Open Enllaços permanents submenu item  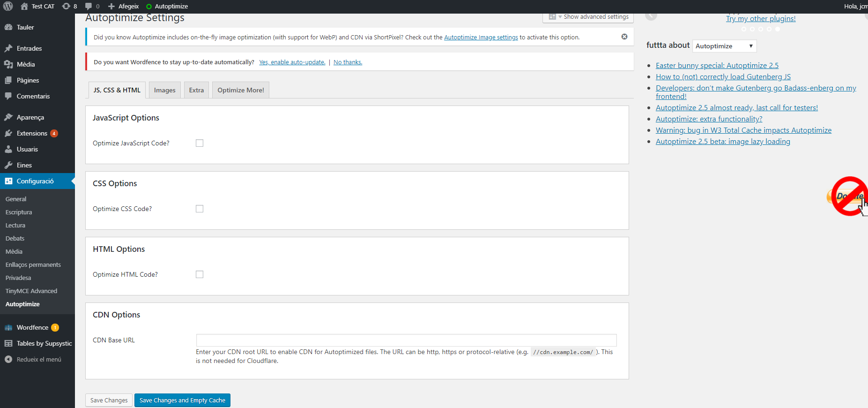click(33, 264)
